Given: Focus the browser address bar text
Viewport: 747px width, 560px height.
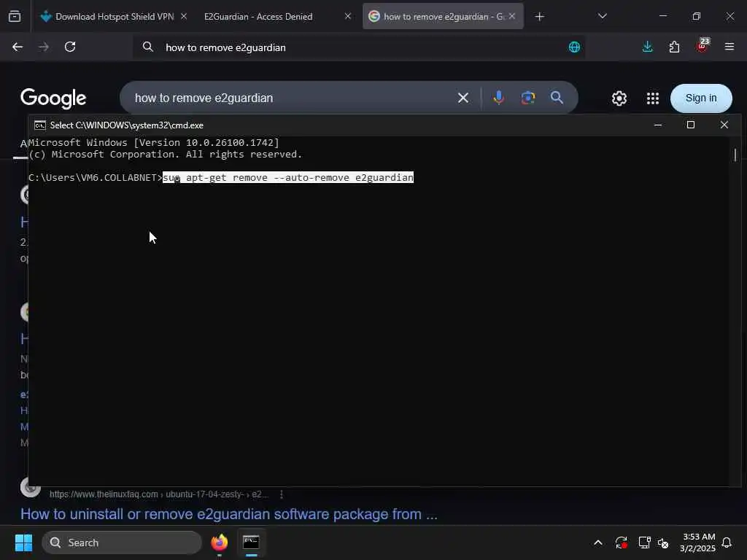Looking at the screenshot, I should pyautogui.click(x=225, y=47).
